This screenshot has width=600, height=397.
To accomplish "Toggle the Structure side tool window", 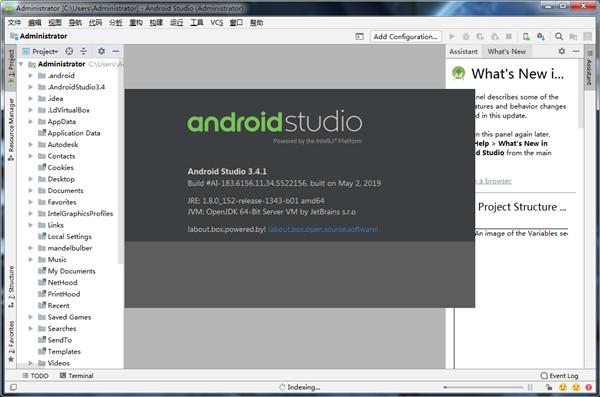I will pos(11,287).
